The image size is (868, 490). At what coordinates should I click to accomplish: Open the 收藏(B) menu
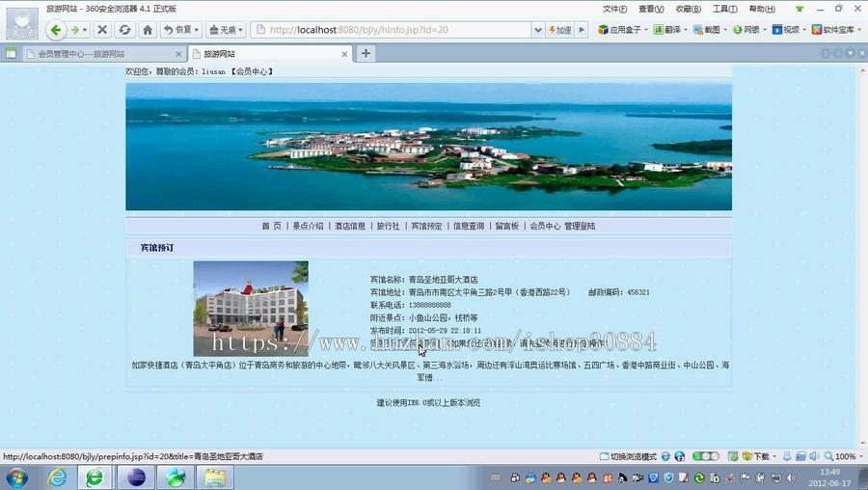[688, 9]
